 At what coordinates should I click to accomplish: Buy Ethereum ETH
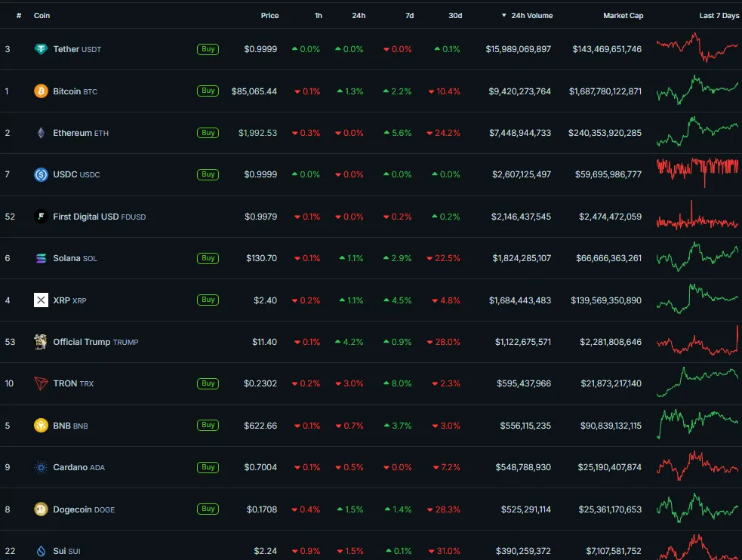point(208,132)
